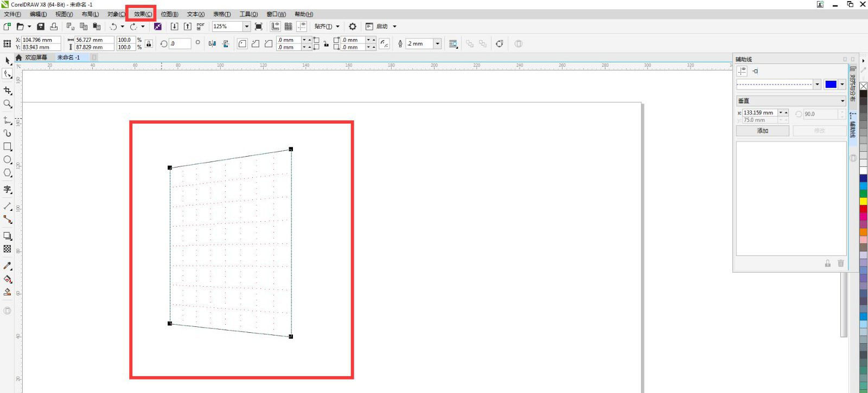Select the Rectangle tool
This screenshot has width=868, height=393.
8,147
